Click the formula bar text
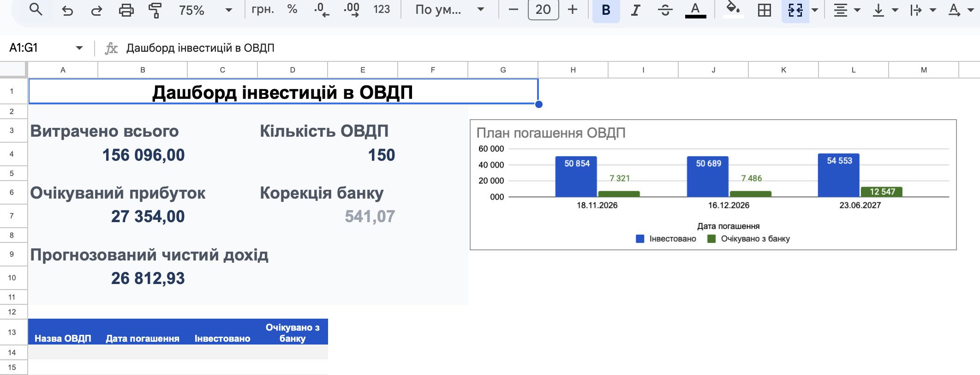The image size is (980, 375). pos(200,48)
